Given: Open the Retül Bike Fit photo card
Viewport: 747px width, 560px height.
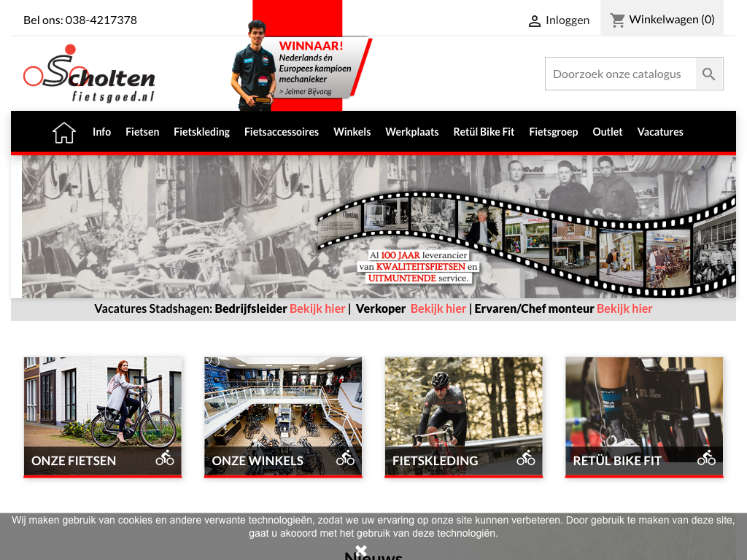Looking at the screenshot, I should coord(644,417).
